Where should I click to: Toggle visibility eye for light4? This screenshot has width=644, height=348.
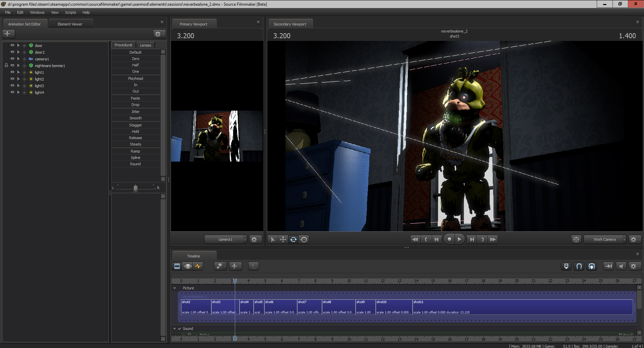12,92
